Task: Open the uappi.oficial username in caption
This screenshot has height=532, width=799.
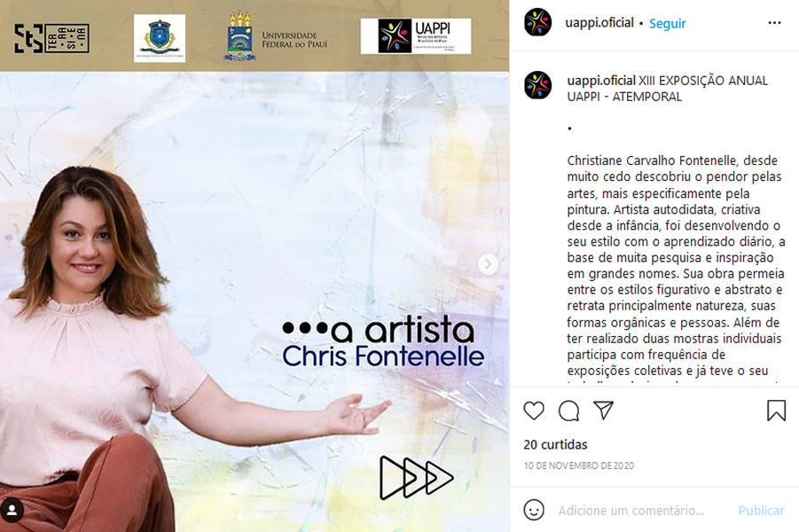Action: [601, 81]
